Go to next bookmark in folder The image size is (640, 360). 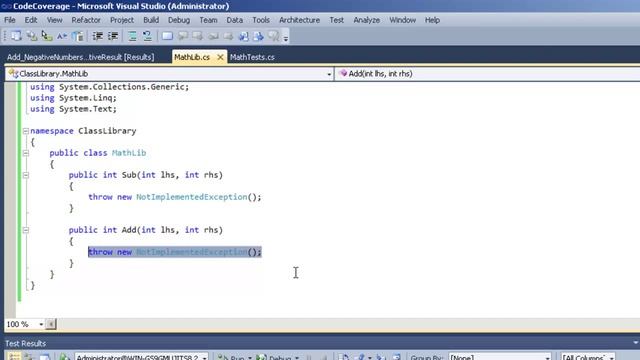tap(228, 36)
